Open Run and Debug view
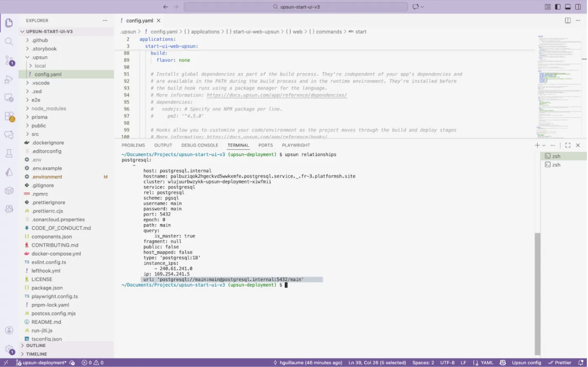The image size is (588, 367). pos(9,79)
